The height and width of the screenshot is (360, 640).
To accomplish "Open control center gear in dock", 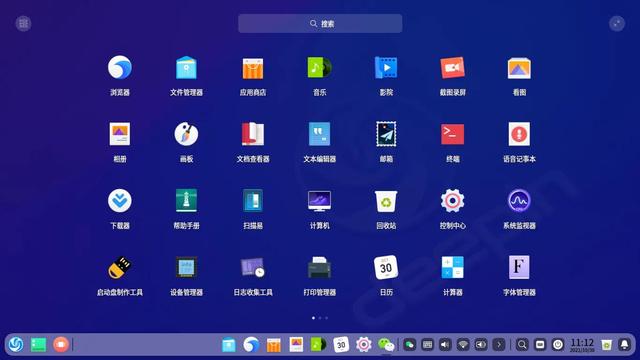I will [x=364, y=344].
